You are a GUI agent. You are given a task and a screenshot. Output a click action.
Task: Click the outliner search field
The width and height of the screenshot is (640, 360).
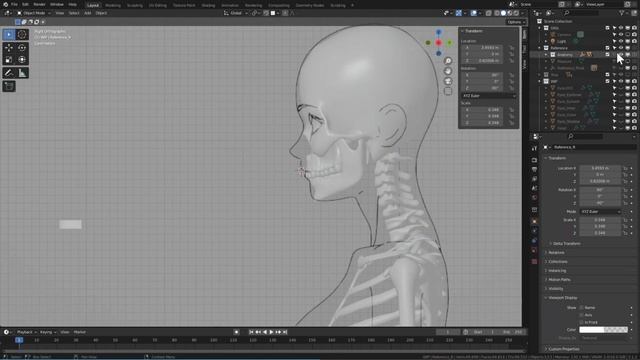580,13
